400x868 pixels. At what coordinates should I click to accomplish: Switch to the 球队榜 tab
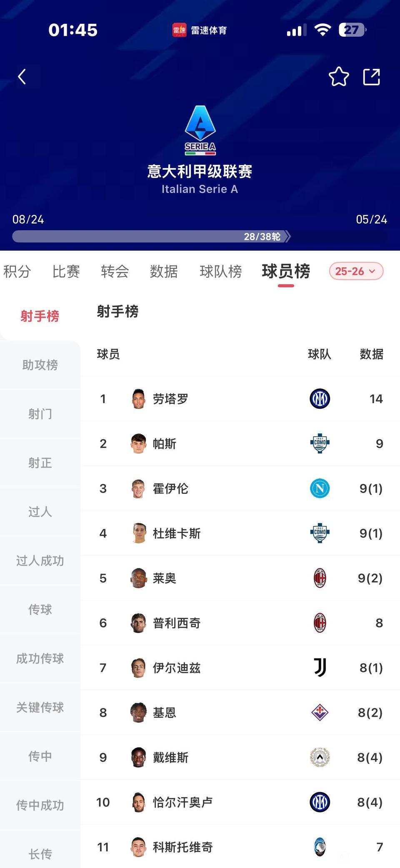pos(220,272)
